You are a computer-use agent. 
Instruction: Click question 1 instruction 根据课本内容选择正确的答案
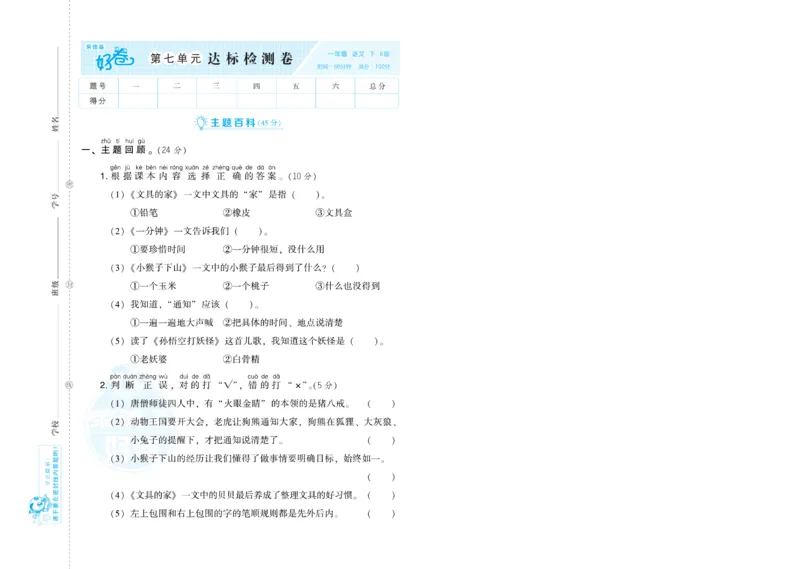[x=208, y=176]
